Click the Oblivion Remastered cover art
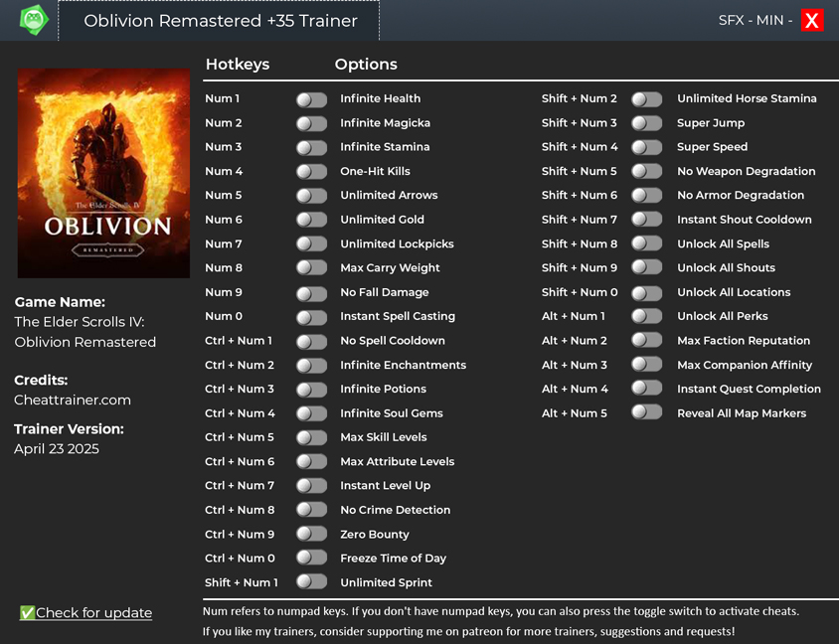Viewport: 839px width, 644px height. tap(103, 173)
